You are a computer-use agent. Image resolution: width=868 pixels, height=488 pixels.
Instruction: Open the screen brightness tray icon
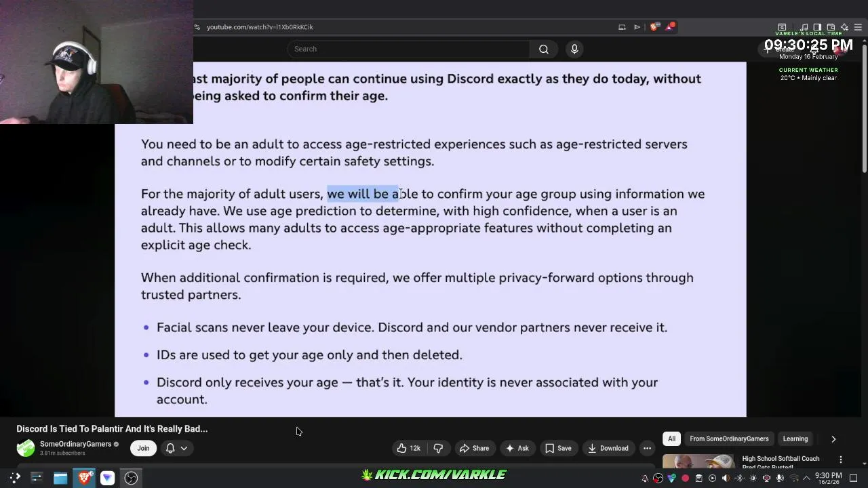753,479
